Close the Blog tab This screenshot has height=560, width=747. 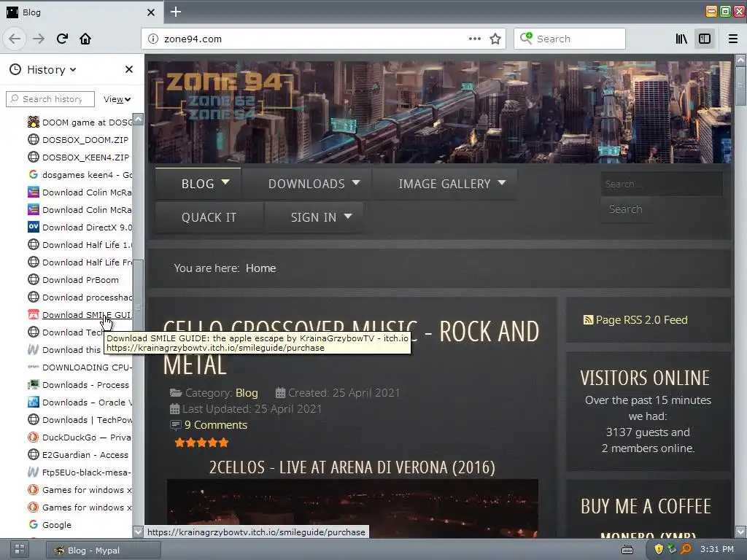tap(151, 12)
